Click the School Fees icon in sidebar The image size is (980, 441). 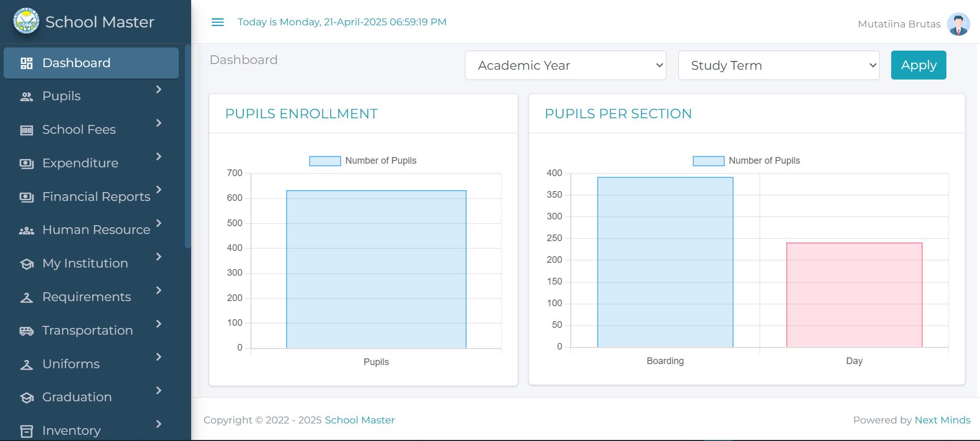click(x=26, y=130)
